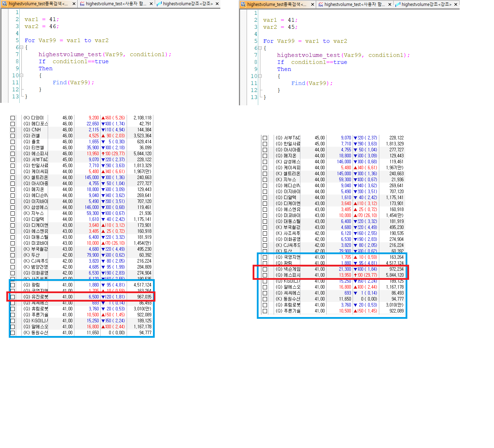Click the 2,108,118 volume cell
The width and height of the screenshot is (494, 448).
tap(142, 118)
